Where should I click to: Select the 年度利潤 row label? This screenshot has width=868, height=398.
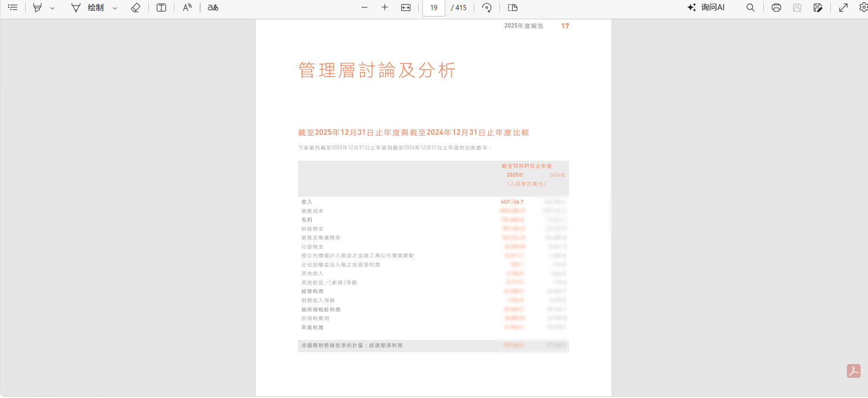click(x=312, y=327)
